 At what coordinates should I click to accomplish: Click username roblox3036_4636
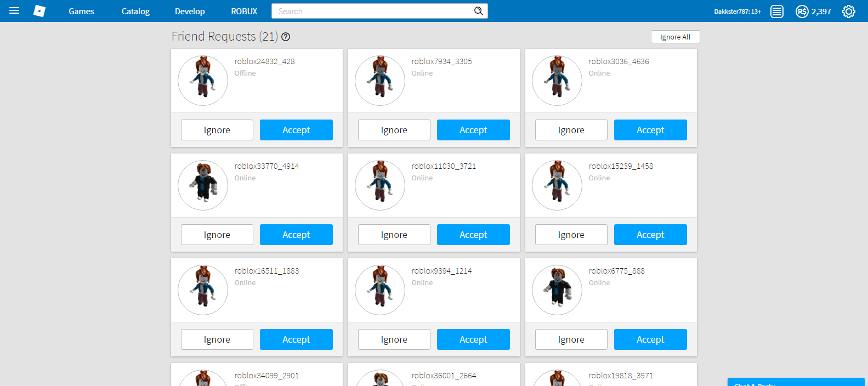point(619,61)
